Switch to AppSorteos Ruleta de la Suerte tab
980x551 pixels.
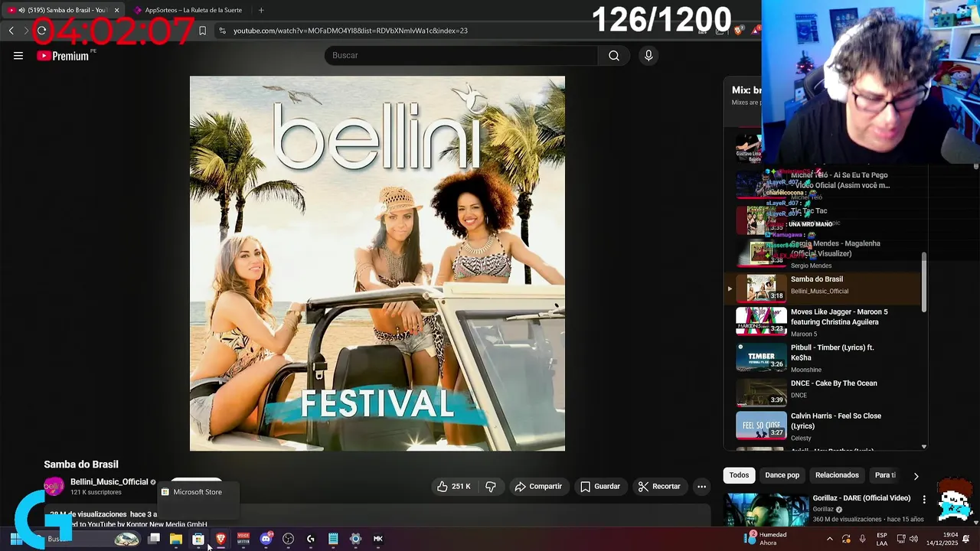click(x=188, y=10)
